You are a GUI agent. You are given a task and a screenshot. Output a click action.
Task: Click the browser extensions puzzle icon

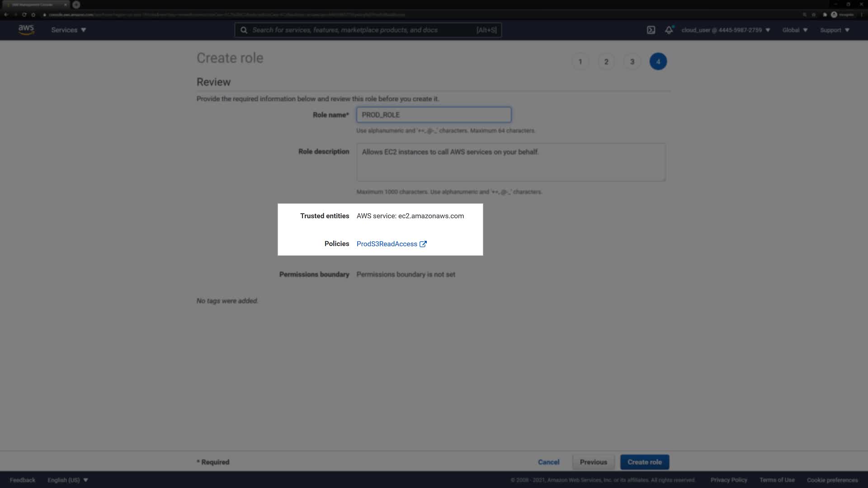[x=825, y=14]
